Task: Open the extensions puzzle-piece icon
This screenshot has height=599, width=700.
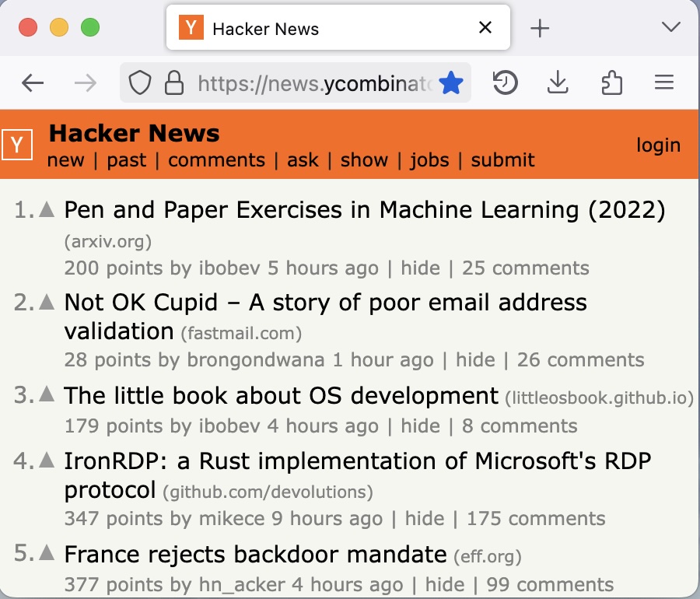Action: coord(612,82)
